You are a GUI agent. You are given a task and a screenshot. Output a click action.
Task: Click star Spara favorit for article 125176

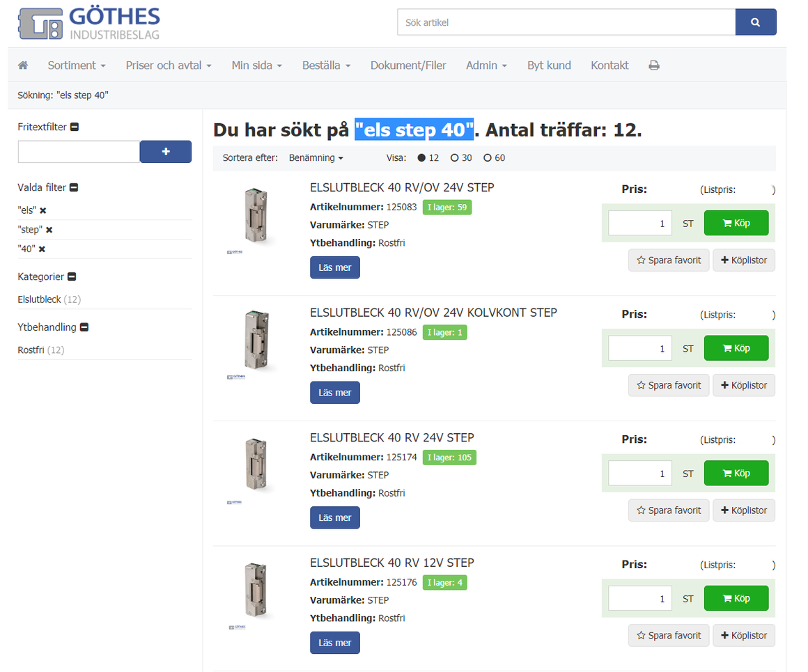(x=669, y=635)
